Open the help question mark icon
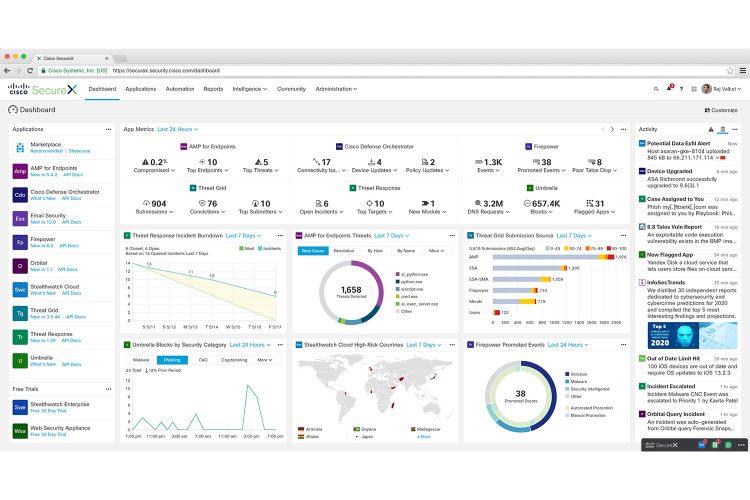This screenshot has width=750, height=500. click(681, 89)
